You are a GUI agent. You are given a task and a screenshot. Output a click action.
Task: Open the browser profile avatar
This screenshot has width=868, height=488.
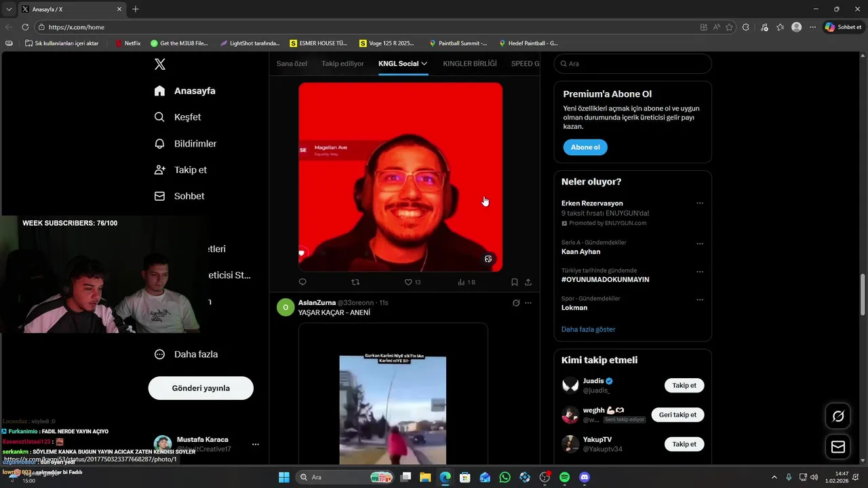(x=797, y=27)
